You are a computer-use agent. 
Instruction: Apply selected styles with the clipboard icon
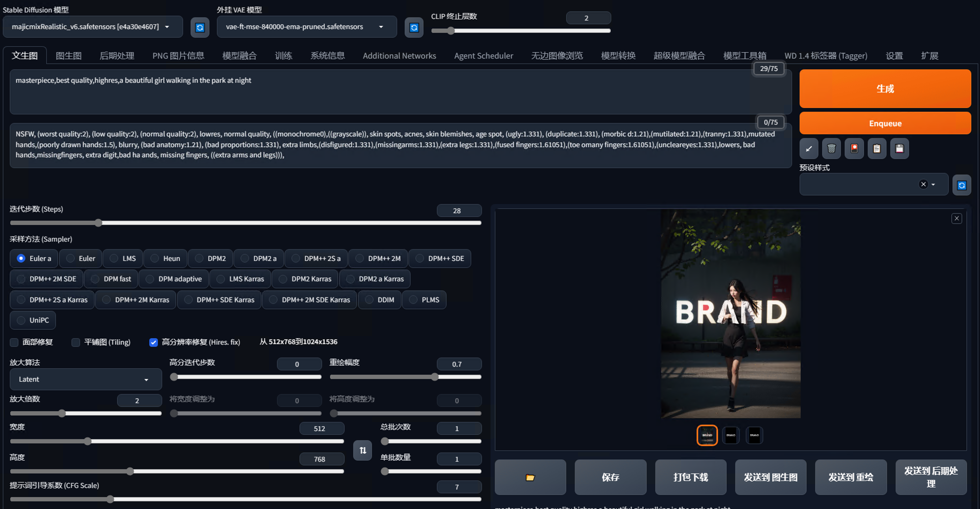[876, 148]
